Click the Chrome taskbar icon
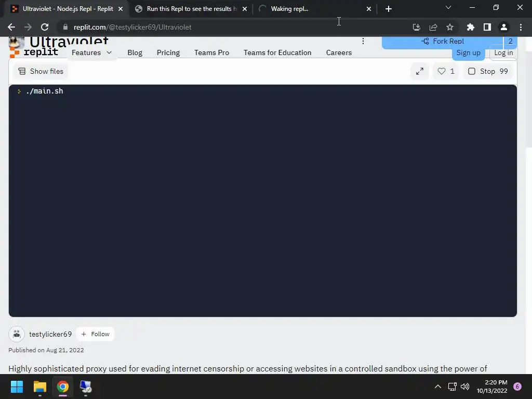The height and width of the screenshot is (399, 532). tap(63, 387)
